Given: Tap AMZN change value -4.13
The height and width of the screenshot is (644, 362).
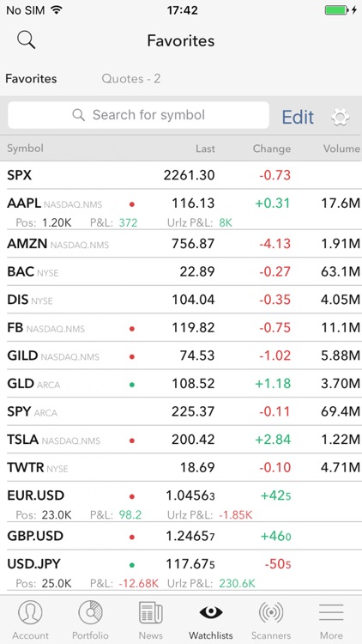Looking at the screenshot, I should pos(275,244).
